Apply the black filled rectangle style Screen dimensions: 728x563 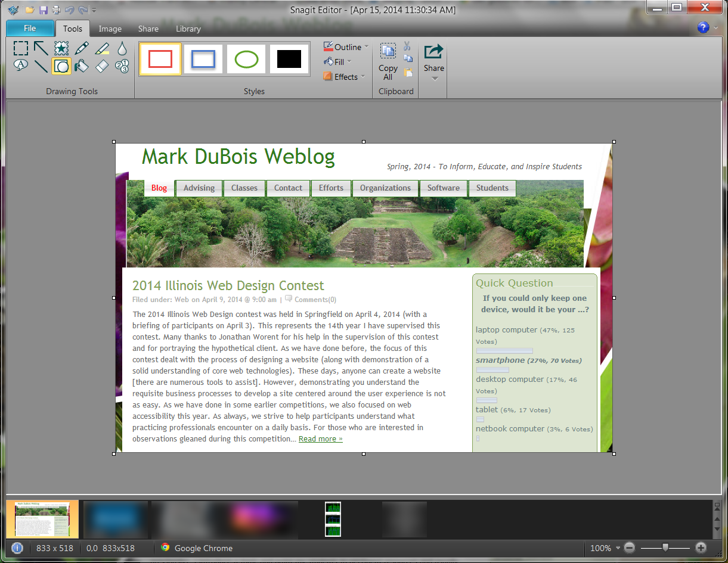click(289, 59)
